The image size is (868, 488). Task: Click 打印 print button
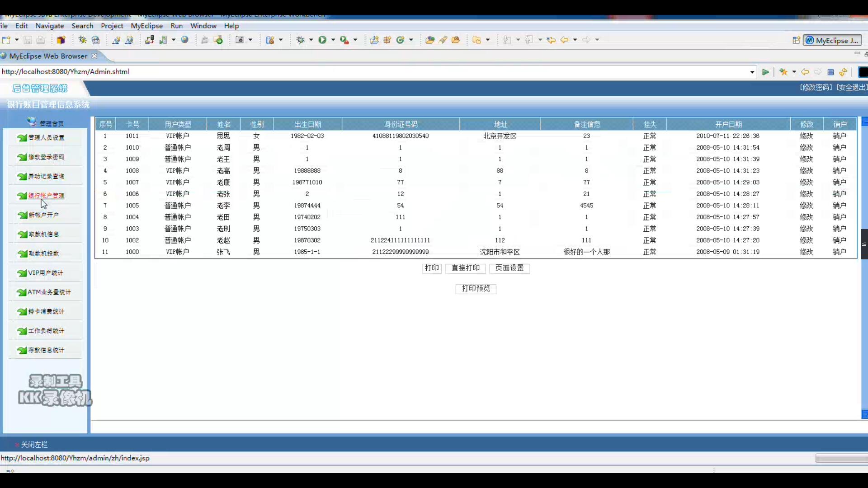431,267
